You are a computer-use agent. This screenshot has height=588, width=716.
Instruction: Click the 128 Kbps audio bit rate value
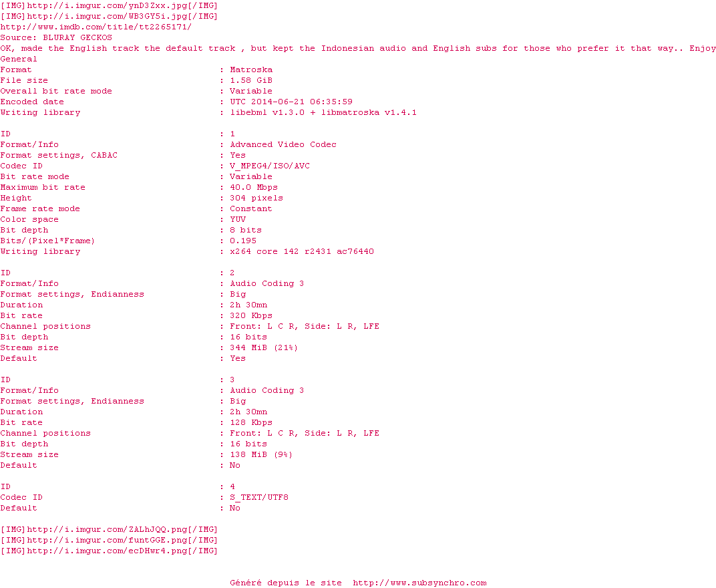point(251,422)
